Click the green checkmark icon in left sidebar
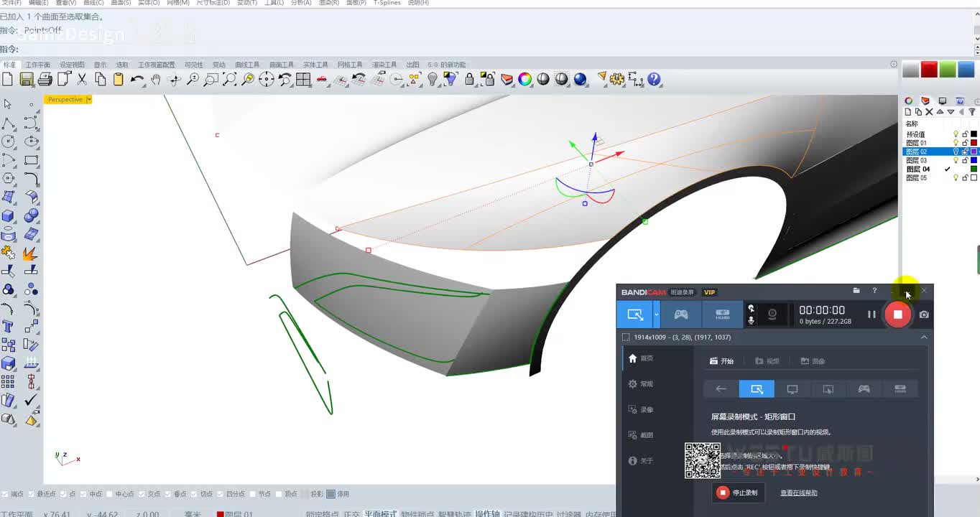Image resolution: width=980 pixels, height=517 pixels. [x=31, y=401]
